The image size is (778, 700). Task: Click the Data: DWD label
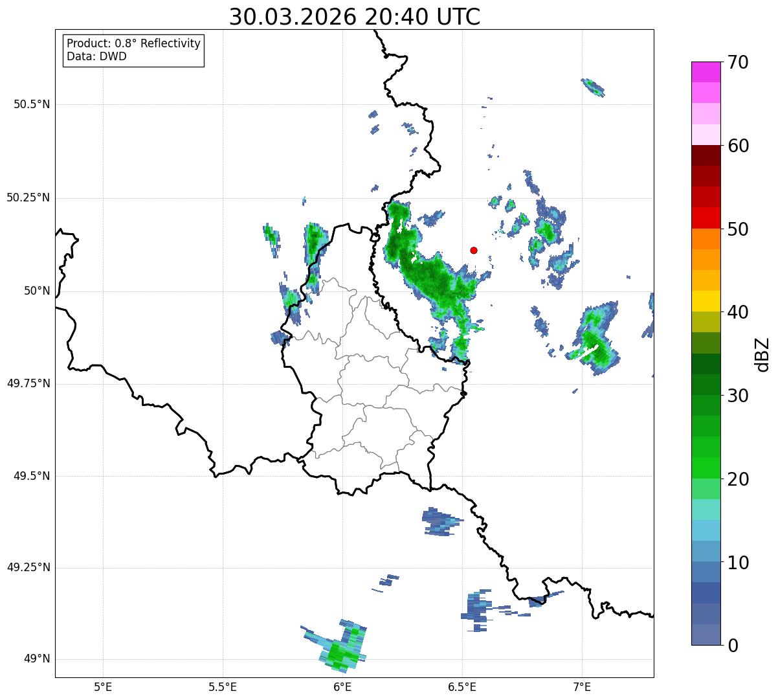96,56
